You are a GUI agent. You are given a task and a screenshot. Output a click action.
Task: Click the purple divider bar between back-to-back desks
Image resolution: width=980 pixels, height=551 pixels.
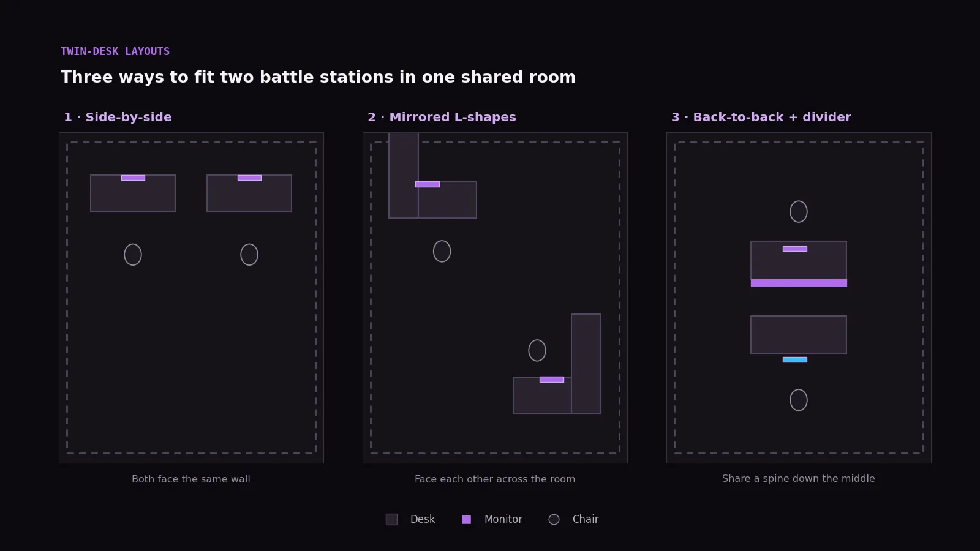[799, 283]
